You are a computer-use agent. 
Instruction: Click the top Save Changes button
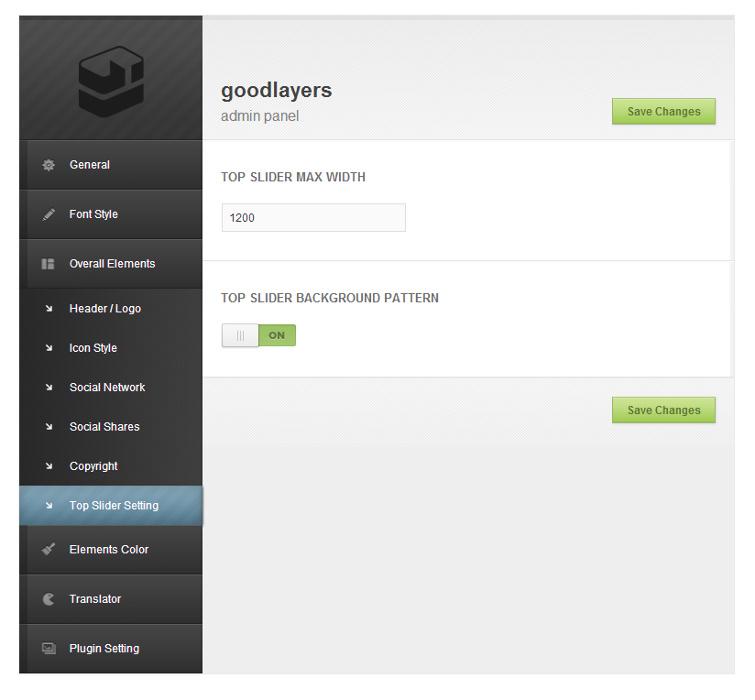(663, 111)
